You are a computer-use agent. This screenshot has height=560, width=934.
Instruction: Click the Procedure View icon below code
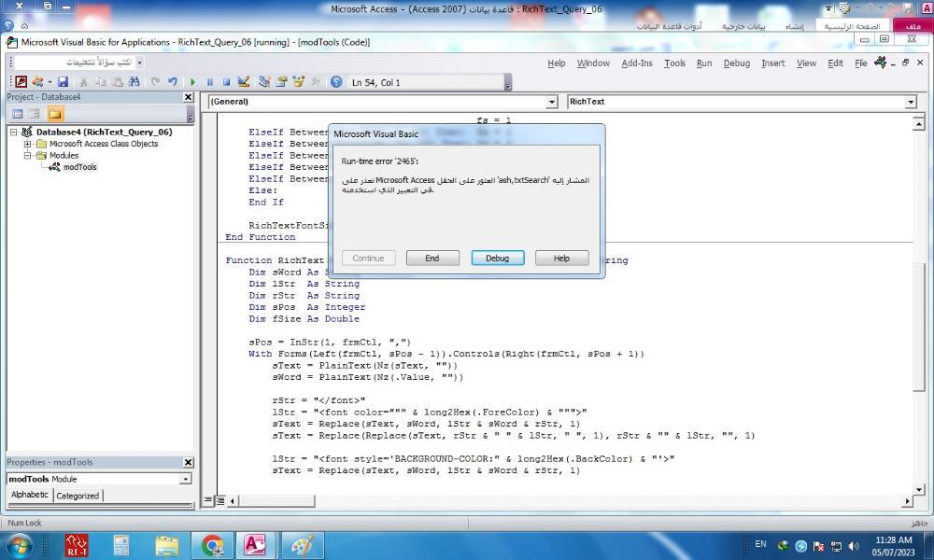[208, 501]
